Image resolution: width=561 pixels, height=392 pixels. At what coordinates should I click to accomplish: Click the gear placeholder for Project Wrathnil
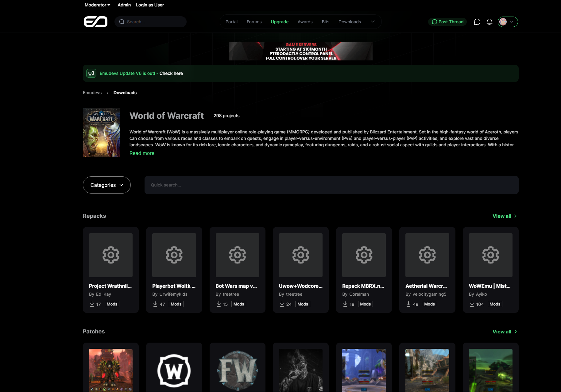111,255
